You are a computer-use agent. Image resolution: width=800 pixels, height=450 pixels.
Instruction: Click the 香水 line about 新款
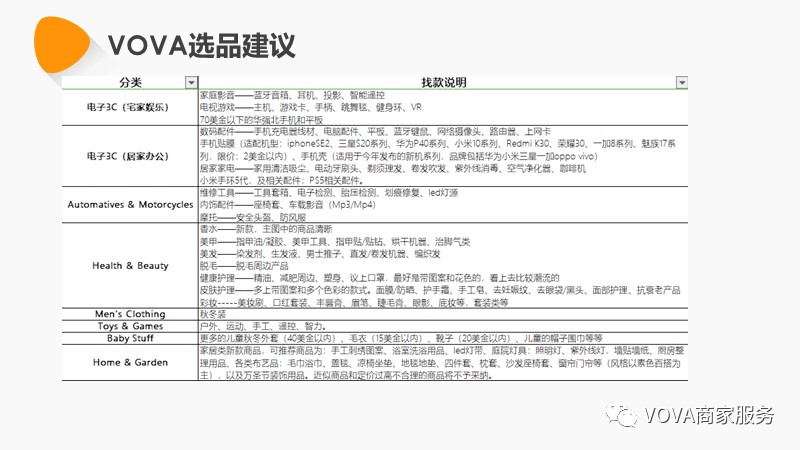click(265, 229)
